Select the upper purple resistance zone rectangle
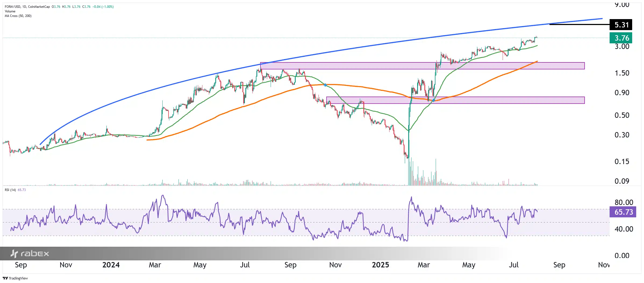644x283 pixels. coord(422,66)
